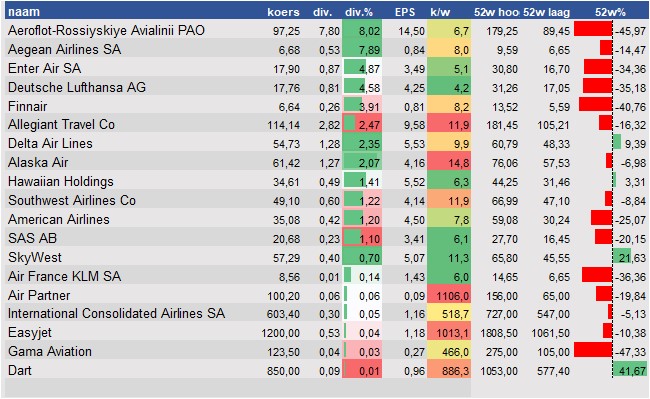Select Air France KLM SA name
The height and width of the screenshot is (399, 650).
[65, 276]
